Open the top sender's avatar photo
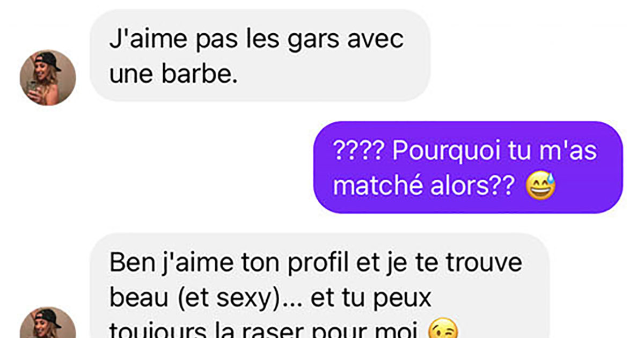644x338 pixels. click(x=48, y=78)
